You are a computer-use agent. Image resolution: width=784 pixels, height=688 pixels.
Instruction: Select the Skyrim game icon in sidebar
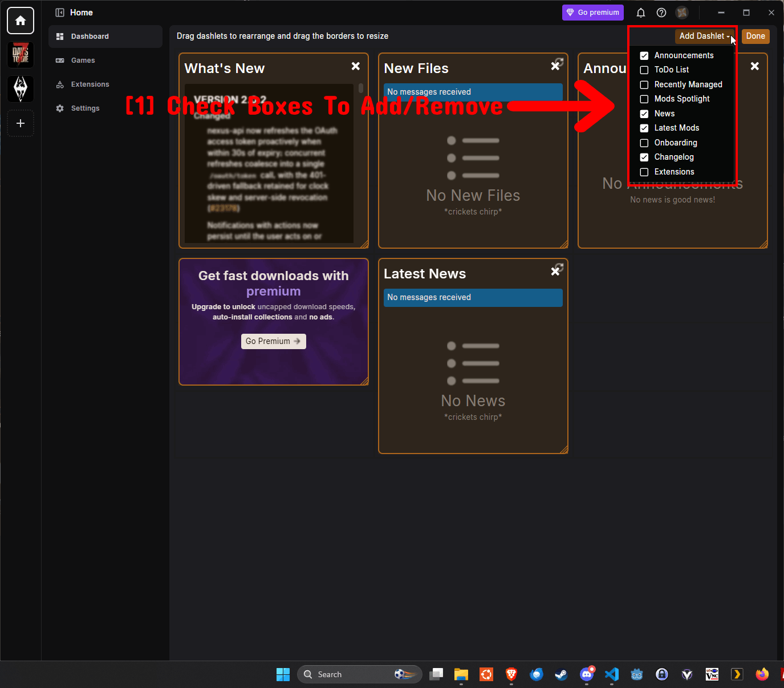21,89
